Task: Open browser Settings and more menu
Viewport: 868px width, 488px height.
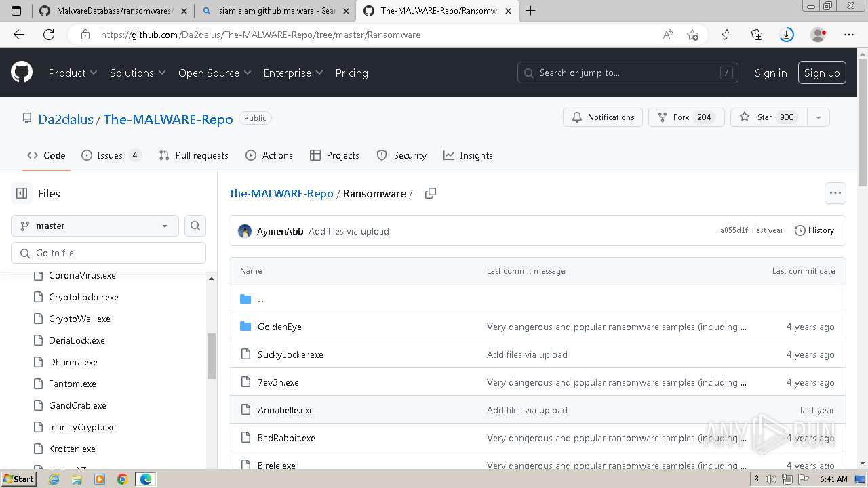Action: (849, 35)
